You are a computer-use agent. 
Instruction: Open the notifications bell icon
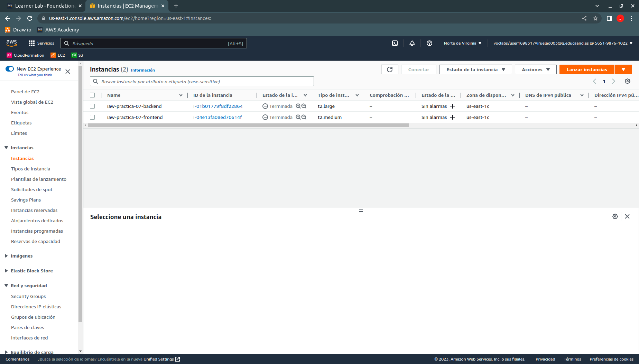(412, 43)
